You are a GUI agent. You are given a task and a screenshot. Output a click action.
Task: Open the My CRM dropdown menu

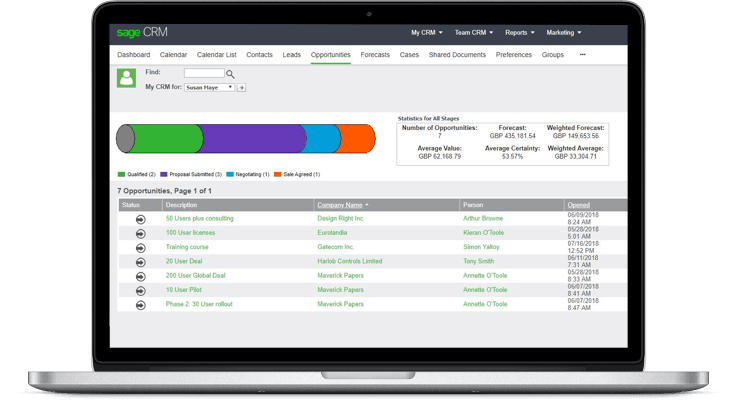pyautogui.click(x=425, y=32)
